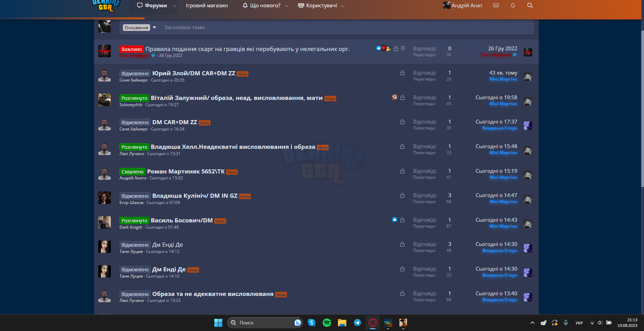Click the lock icon on the 'Владюша Кулініч/ DM IN GZ' row
The height and width of the screenshot is (331, 644).
coord(402,195)
